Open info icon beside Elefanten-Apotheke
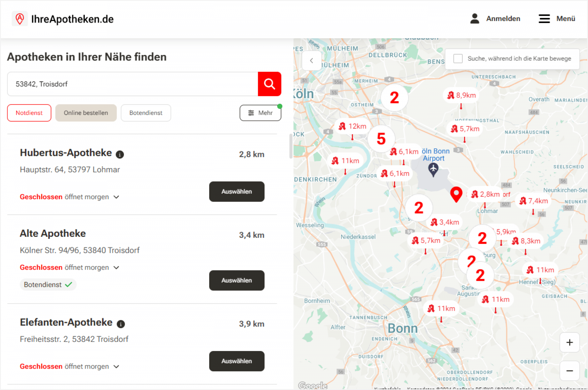 (x=121, y=324)
